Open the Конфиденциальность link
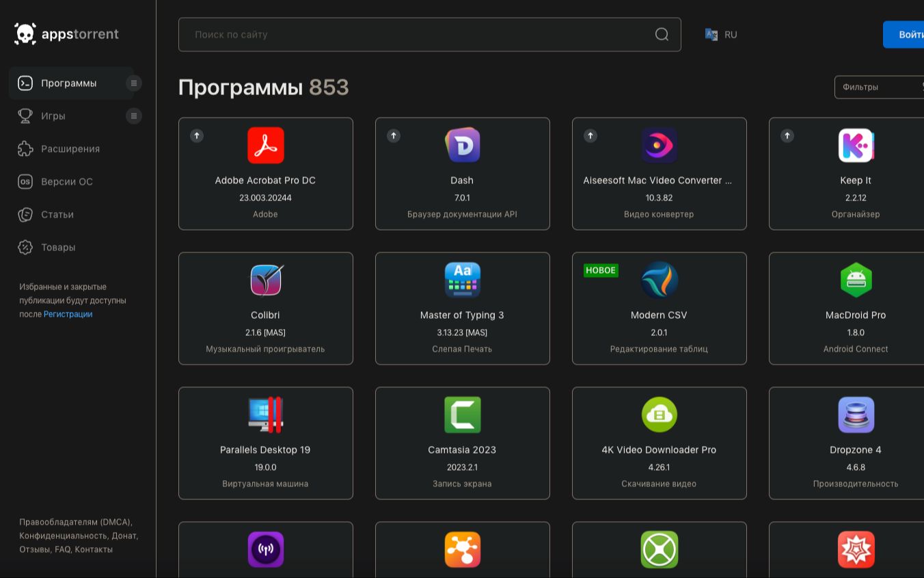The width and height of the screenshot is (924, 578). 63,536
